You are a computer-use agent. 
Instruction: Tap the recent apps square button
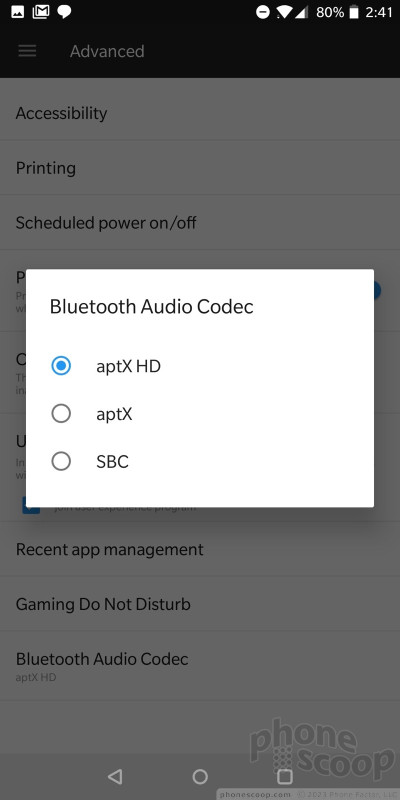click(285, 776)
